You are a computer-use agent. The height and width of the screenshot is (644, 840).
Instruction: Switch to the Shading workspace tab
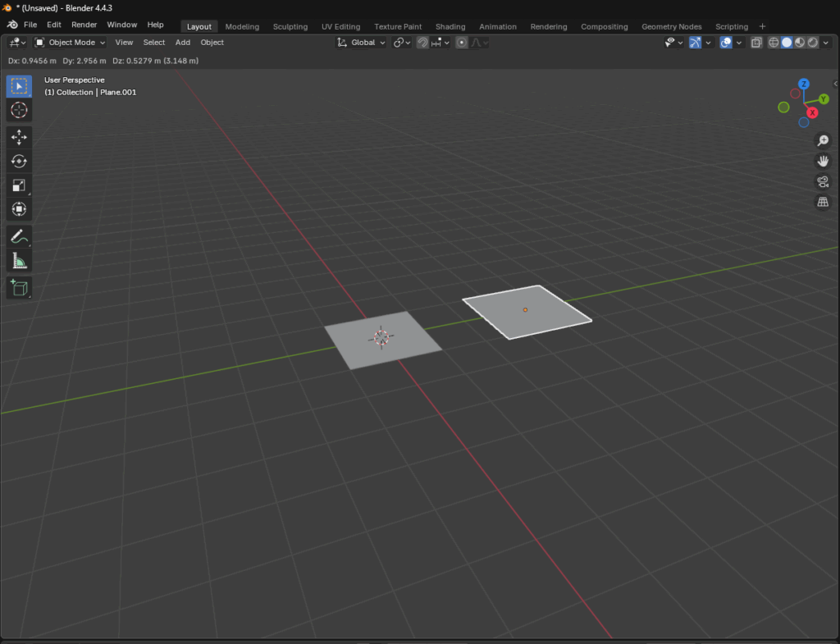(450, 26)
